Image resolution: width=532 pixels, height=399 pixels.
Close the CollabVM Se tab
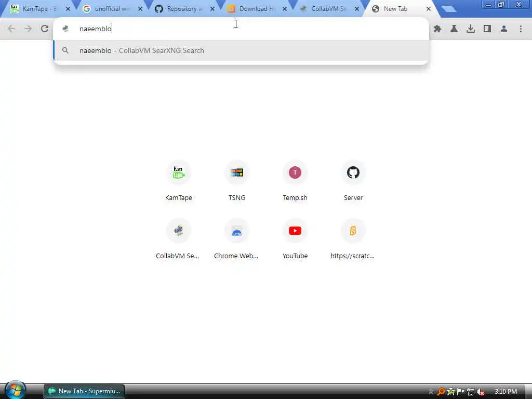click(x=357, y=9)
